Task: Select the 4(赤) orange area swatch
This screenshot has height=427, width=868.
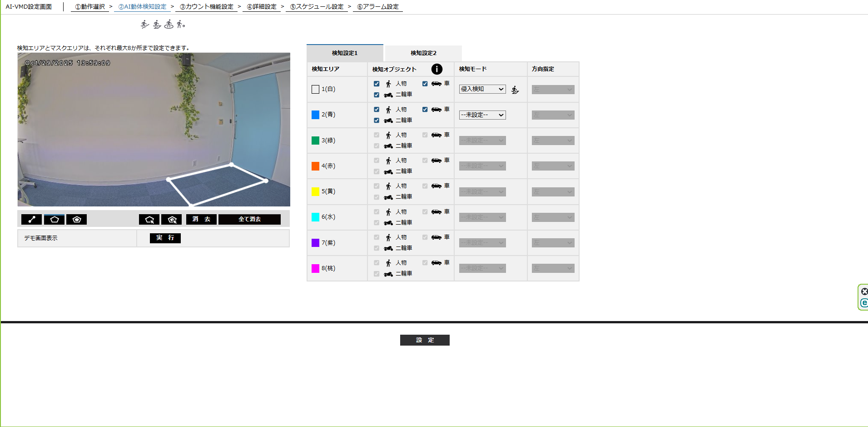Action: 315,166
